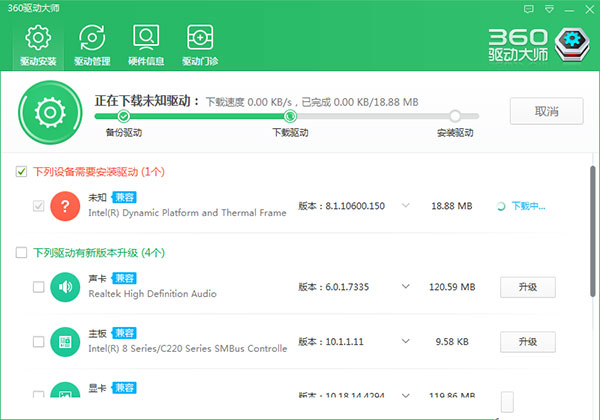Image resolution: width=600 pixels, height=420 pixels.
Task: Expand version dropdown for SMBus Controller driver
Action: [405, 342]
